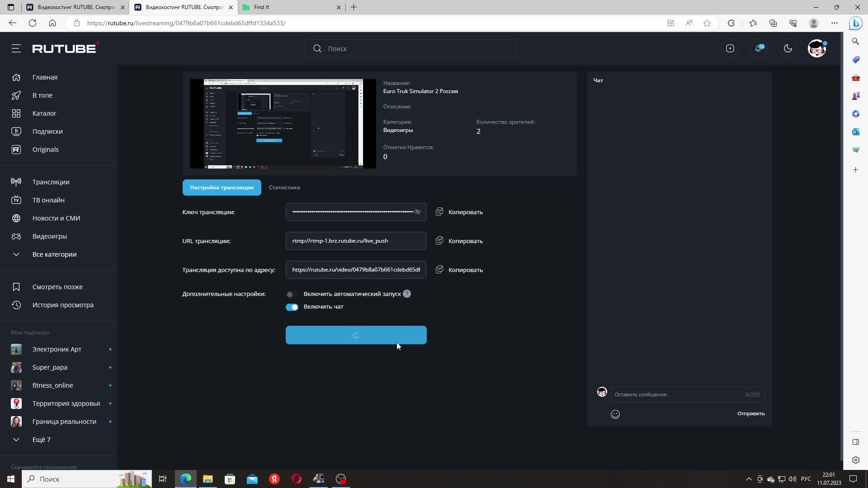Click the help question mark by autostart
Screen dimensions: 868x488
[x=407, y=294]
